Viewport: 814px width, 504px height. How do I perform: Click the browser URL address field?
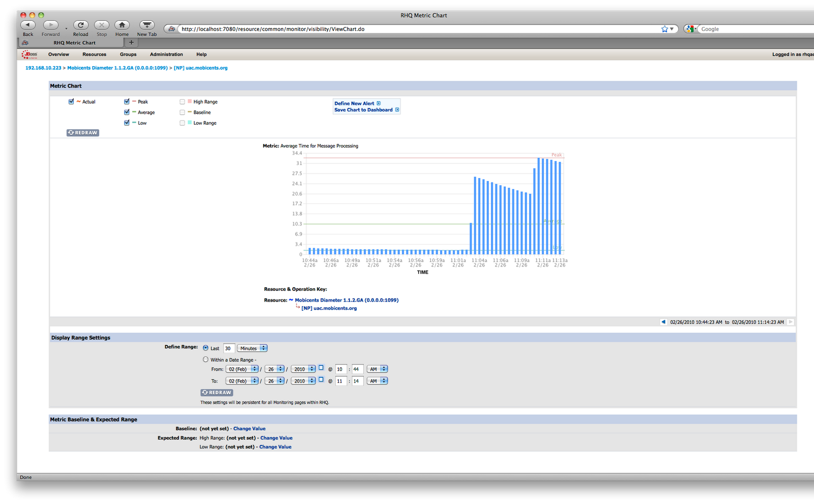[417, 29]
